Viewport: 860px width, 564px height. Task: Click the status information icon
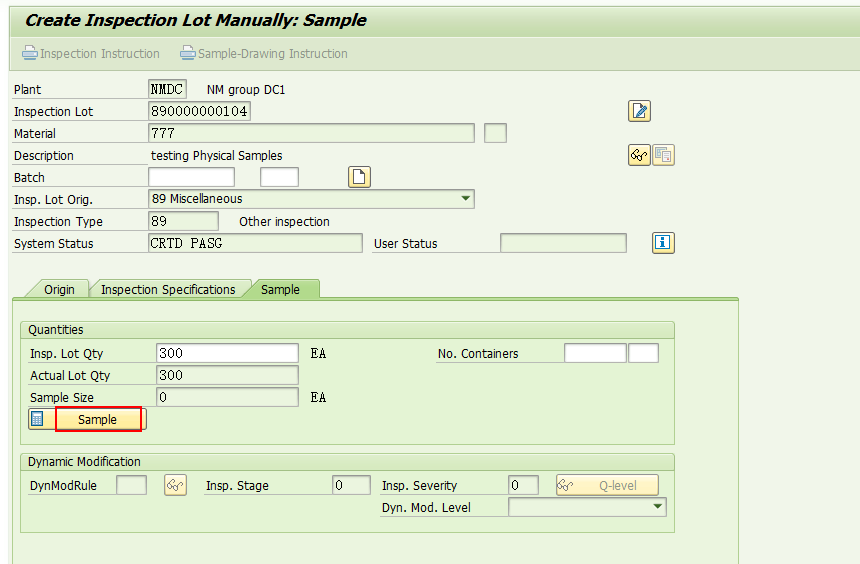coord(663,242)
